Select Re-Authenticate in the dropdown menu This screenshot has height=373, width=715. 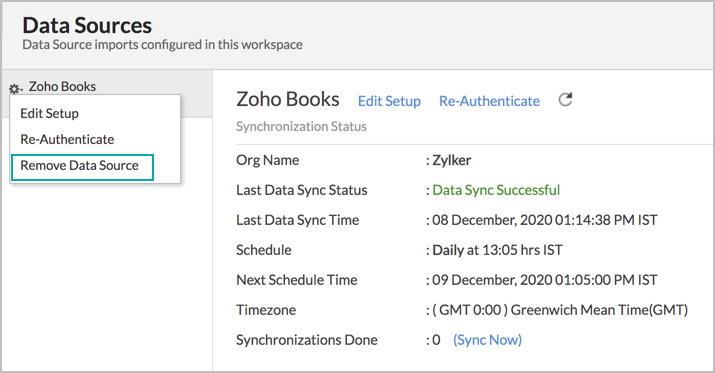(x=67, y=139)
